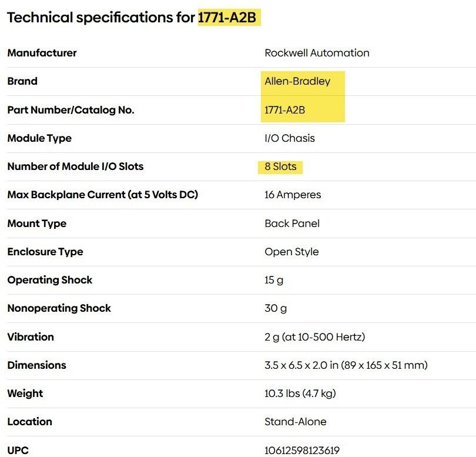Click the Stand-Alone location value

click(x=295, y=422)
